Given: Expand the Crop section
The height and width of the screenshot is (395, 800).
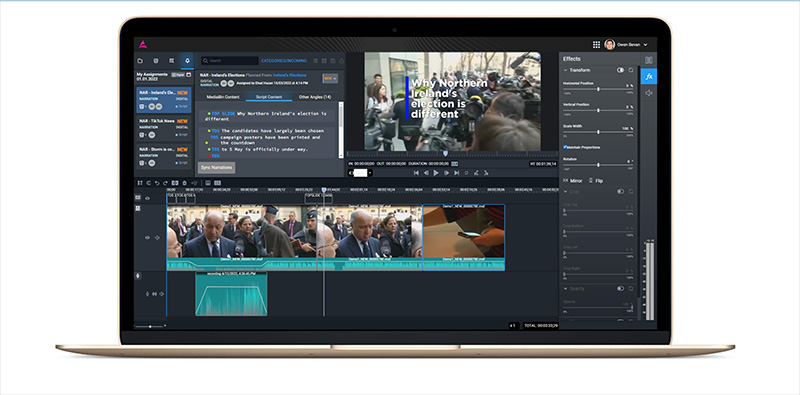Looking at the screenshot, I should [x=565, y=191].
